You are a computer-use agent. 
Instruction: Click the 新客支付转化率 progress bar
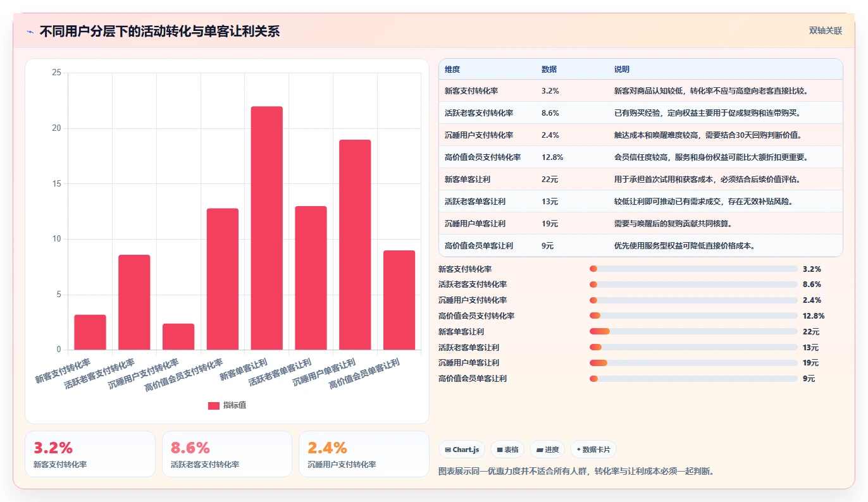click(x=693, y=269)
